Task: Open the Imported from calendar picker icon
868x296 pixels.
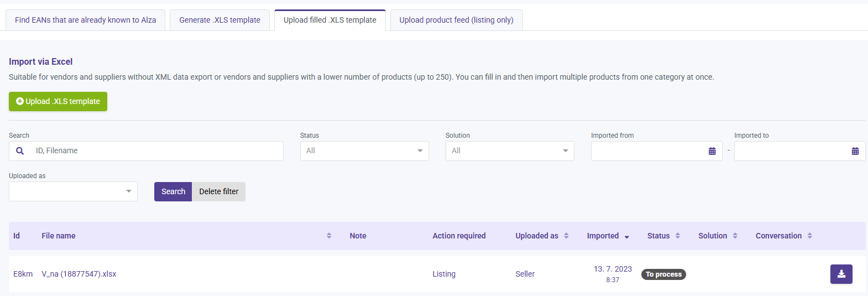Action: point(712,151)
